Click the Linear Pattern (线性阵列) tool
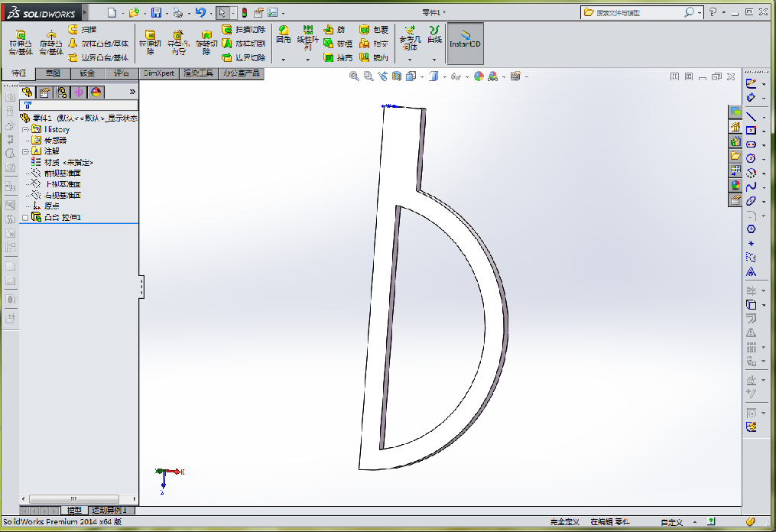776x532 pixels. click(308, 37)
